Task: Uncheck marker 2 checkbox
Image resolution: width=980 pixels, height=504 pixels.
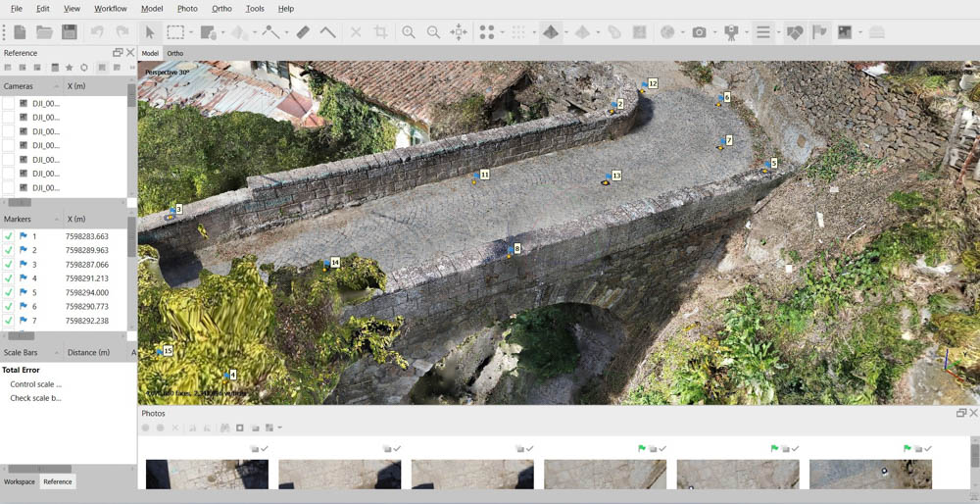Action: pyautogui.click(x=8, y=250)
